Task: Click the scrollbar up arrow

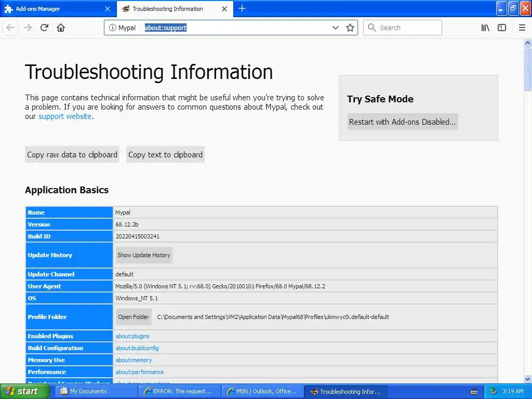Action: click(528, 43)
